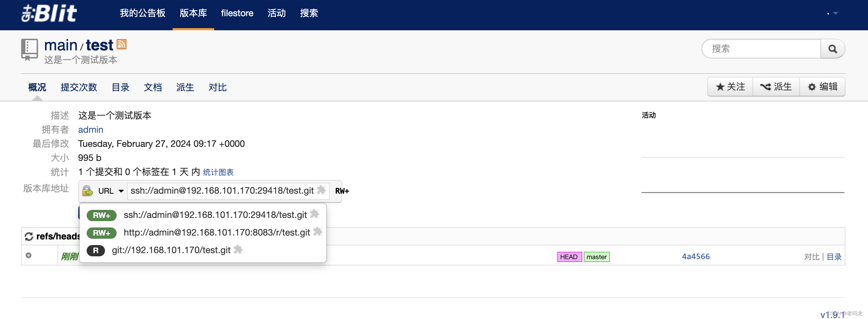Open the RSS feed icon beside test
This screenshot has width=868, height=319.
(122, 44)
